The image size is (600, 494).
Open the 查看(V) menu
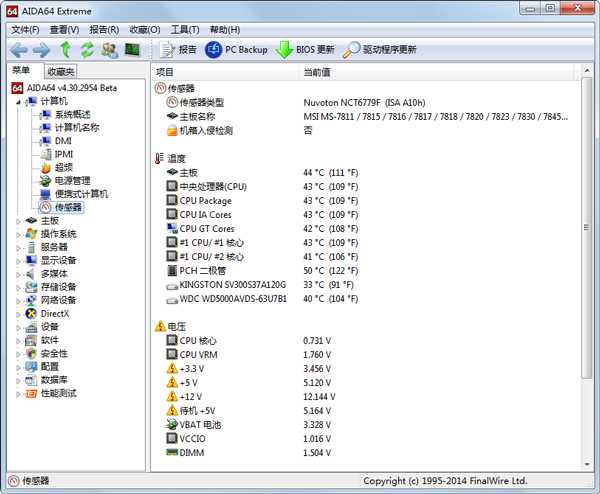point(64,30)
